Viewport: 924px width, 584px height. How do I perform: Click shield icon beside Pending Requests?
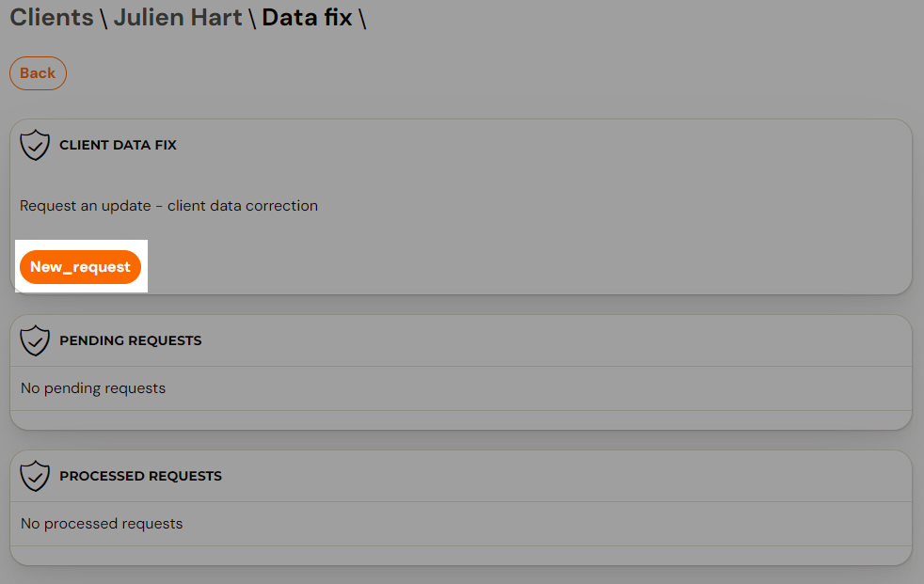(x=35, y=340)
